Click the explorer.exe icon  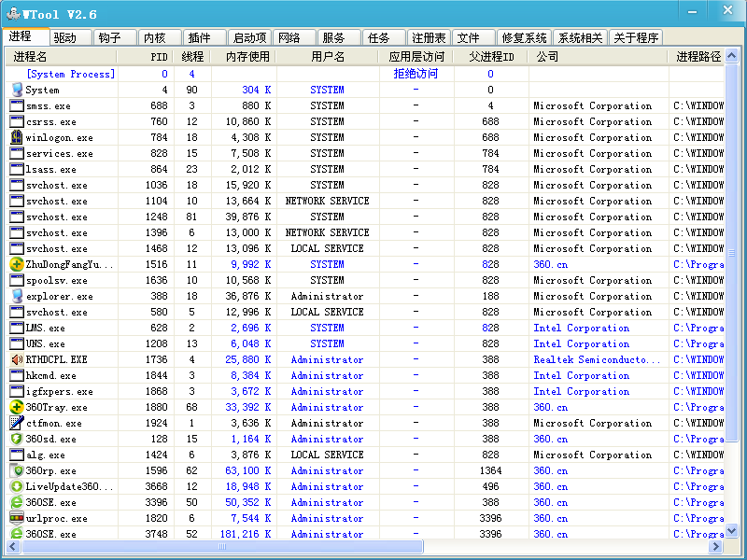[x=17, y=296]
